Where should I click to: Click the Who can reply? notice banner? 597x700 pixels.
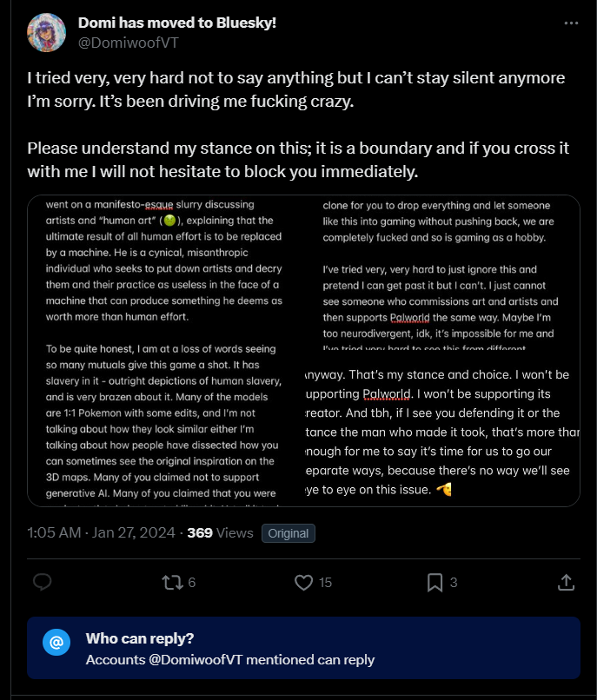coord(303,648)
